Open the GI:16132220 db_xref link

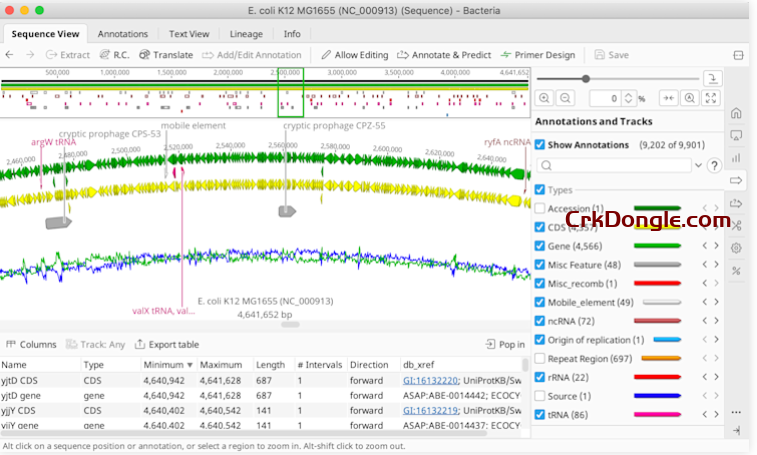pyautogui.click(x=431, y=381)
